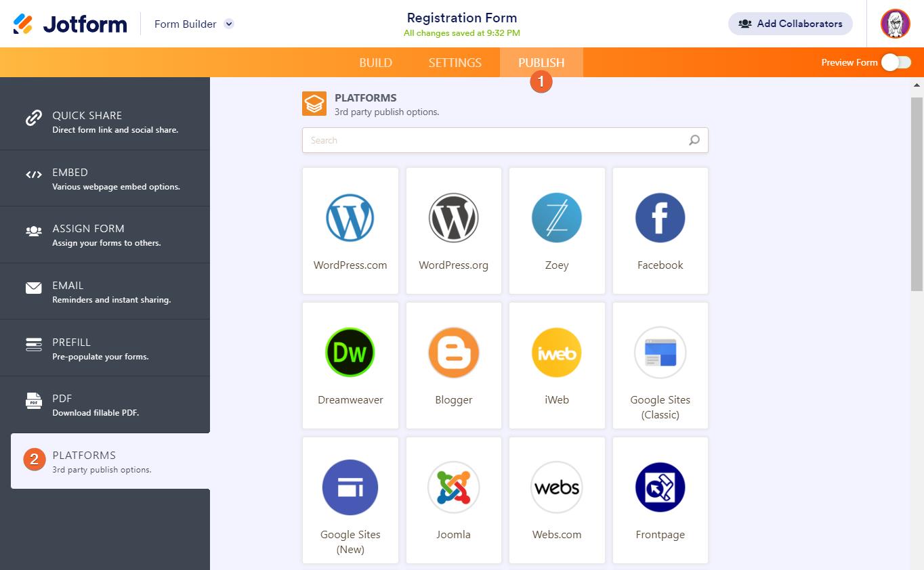Click the Assign Form people icon
Viewport: 924px width, 570px height.
point(34,232)
